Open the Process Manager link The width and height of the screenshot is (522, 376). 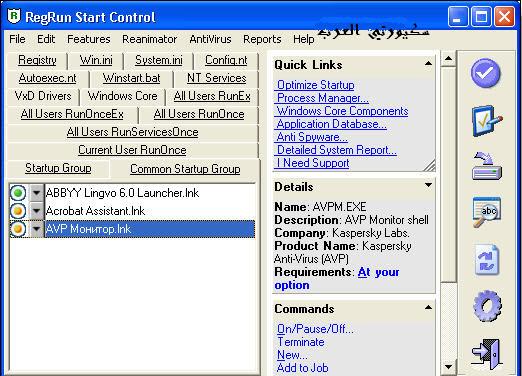point(323,98)
